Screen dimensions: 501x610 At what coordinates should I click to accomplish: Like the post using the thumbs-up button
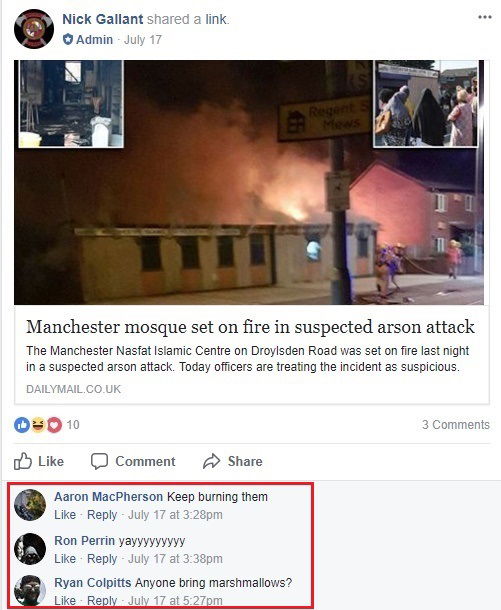tap(39, 461)
